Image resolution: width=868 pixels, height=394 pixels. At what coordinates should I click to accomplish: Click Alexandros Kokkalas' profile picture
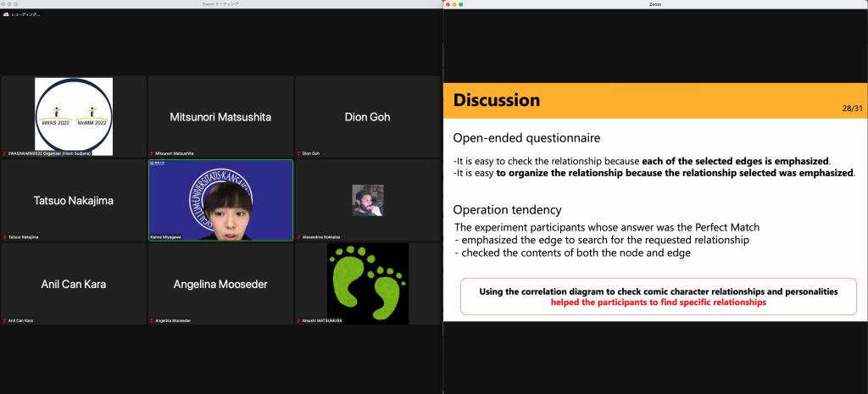pos(368,200)
